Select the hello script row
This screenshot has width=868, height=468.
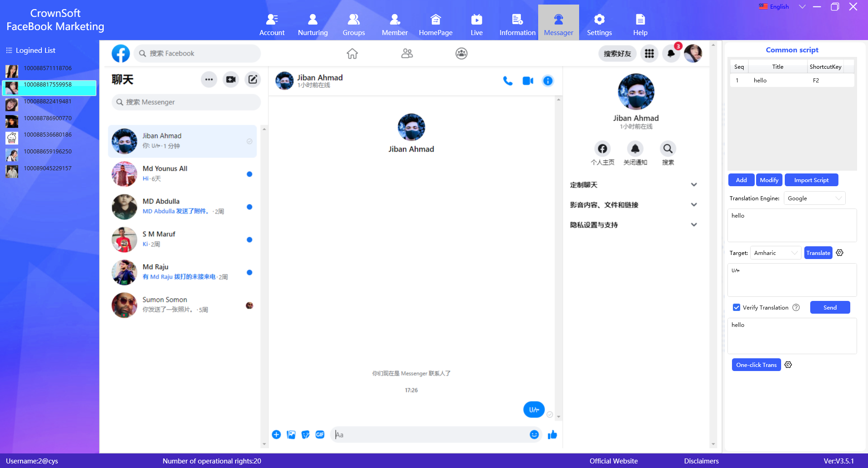(792, 80)
